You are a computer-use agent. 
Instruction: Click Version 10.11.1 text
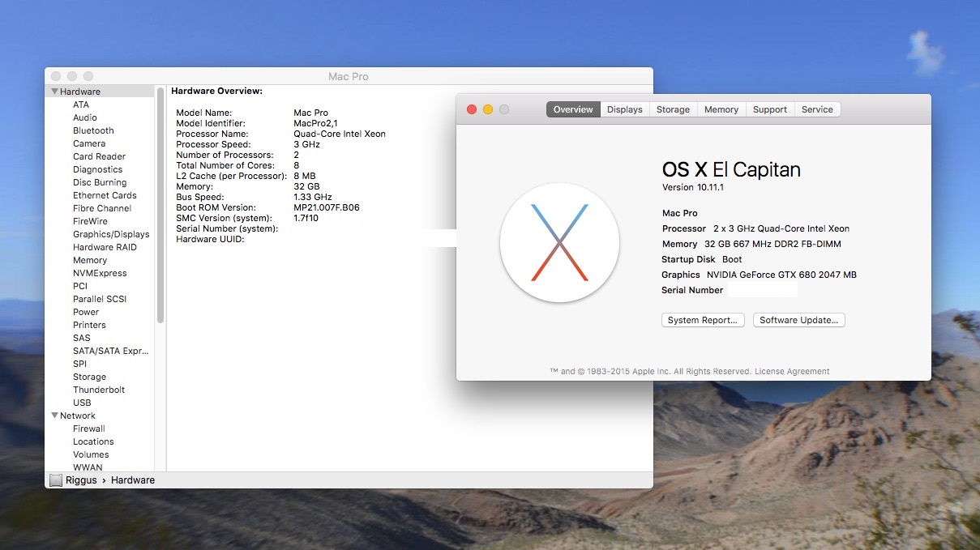click(x=694, y=187)
